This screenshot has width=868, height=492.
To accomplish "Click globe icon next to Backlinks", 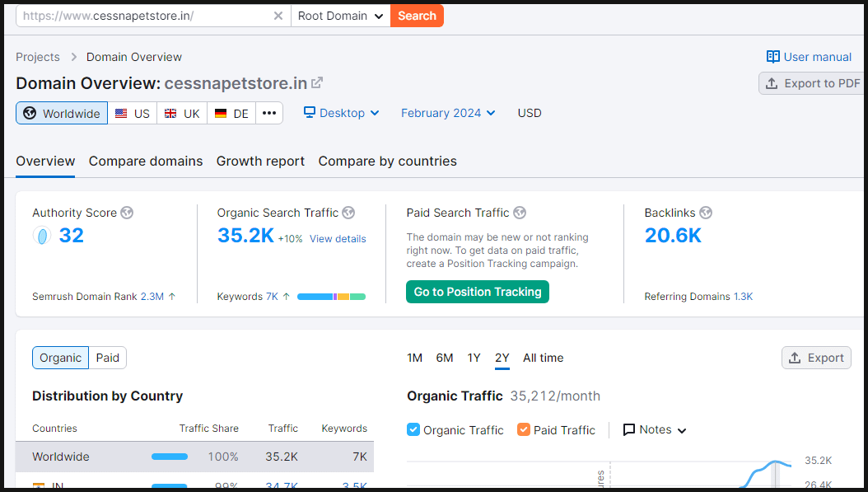I will [x=706, y=213].
